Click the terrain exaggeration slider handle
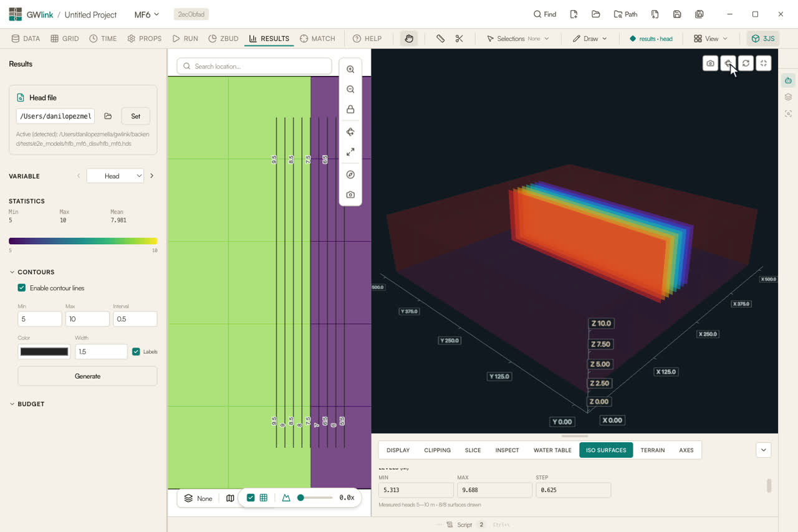The image size is (798, 532). pyautogui.click(x=300, y=498)
